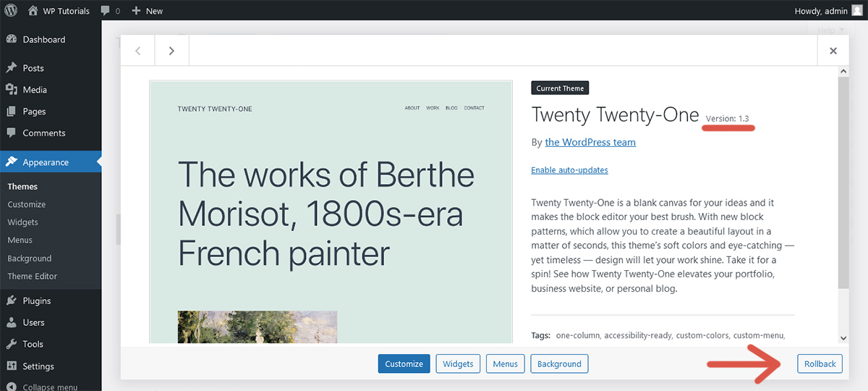The height and width of the screenshot is (391, 868).
Task: Click the Tags line text
Action: click(658, 335)
